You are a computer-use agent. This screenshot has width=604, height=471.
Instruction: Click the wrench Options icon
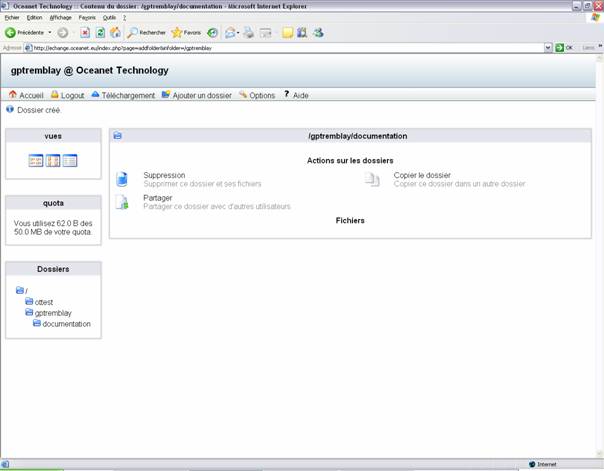point(243,94)
